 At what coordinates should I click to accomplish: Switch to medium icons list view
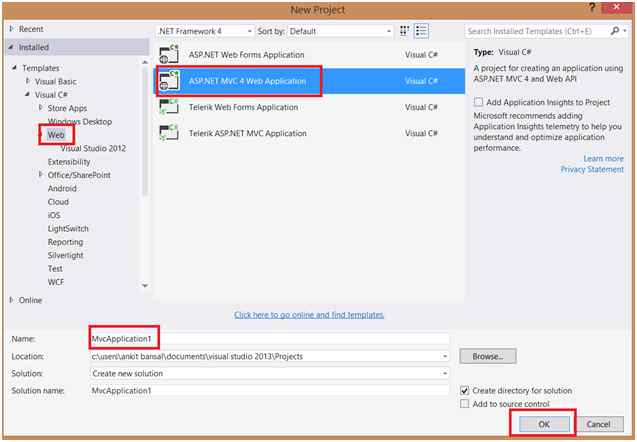point(421,31)
